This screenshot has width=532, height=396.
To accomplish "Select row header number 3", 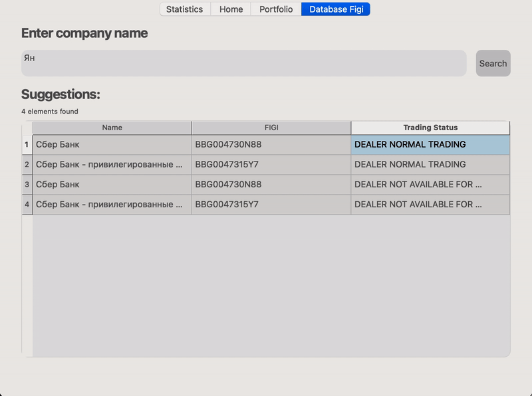I will click(x=27, y=185).
